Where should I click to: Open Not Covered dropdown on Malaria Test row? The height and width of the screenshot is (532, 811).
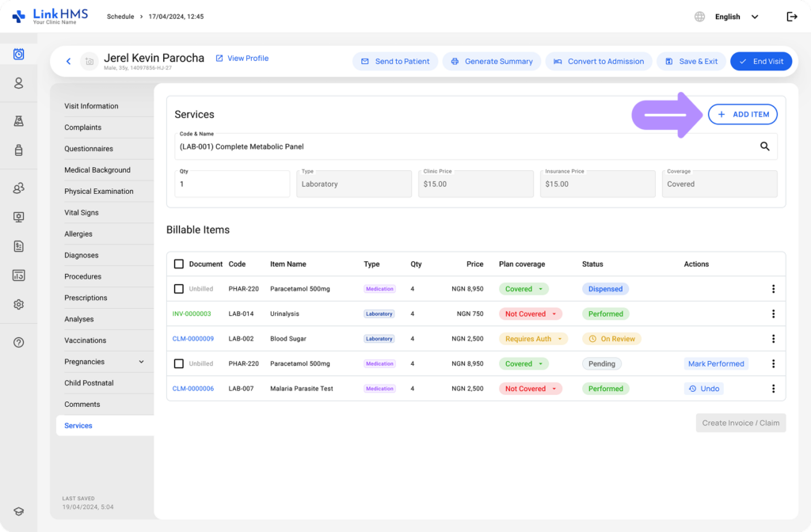[530, 389]
